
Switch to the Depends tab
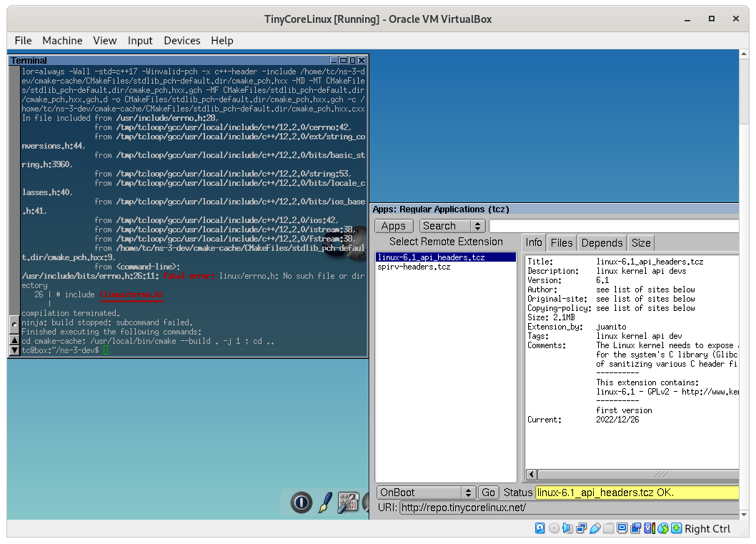602,242
